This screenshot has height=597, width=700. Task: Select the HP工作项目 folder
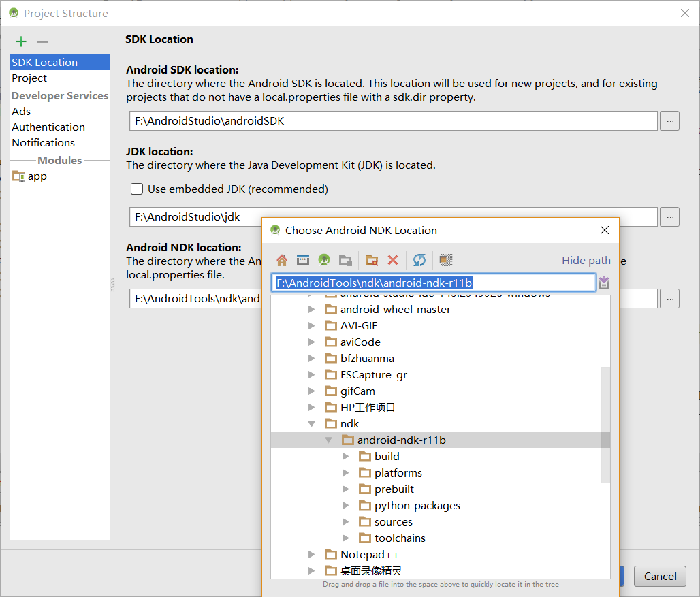[x=368, y=407]
